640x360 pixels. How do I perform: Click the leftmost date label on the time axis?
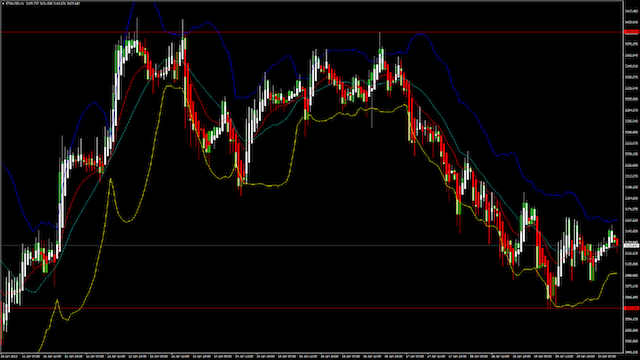coord(10,356)
